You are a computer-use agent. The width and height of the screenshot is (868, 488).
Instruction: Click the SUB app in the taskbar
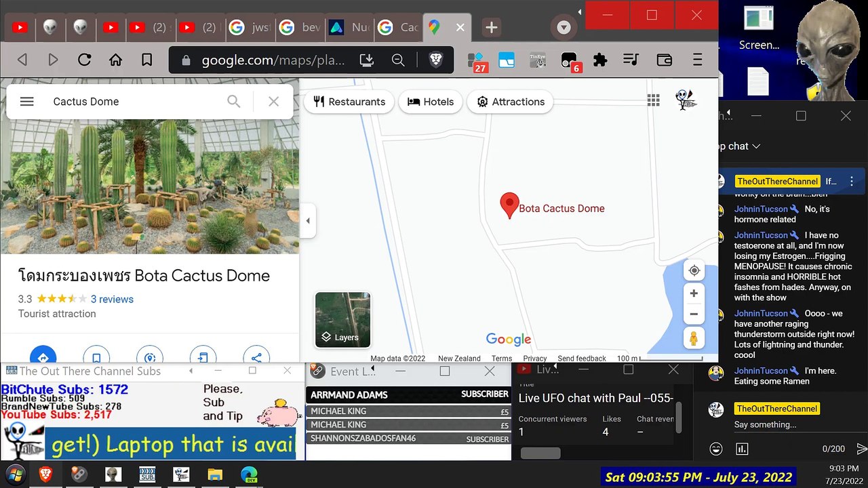tap(147, 474)
